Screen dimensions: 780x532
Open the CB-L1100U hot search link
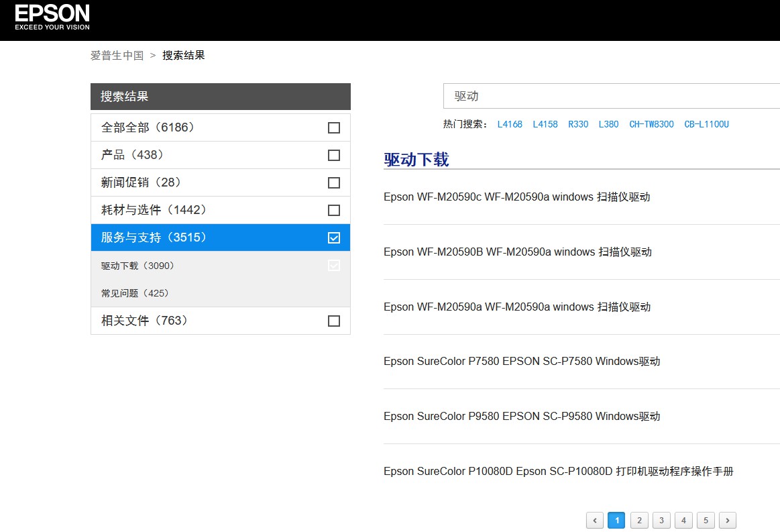706,124
